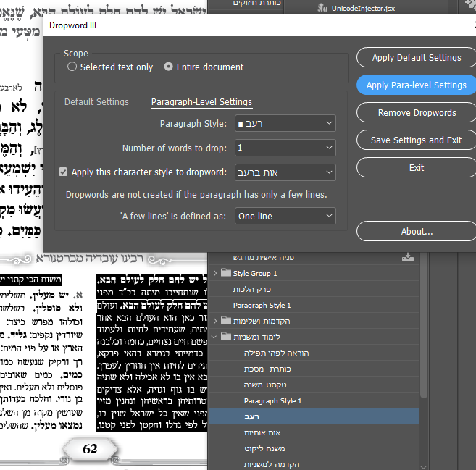Expand the 'Style Group 1' folder
This screenshot has width=476, height=470.
[x=215, y=273]
